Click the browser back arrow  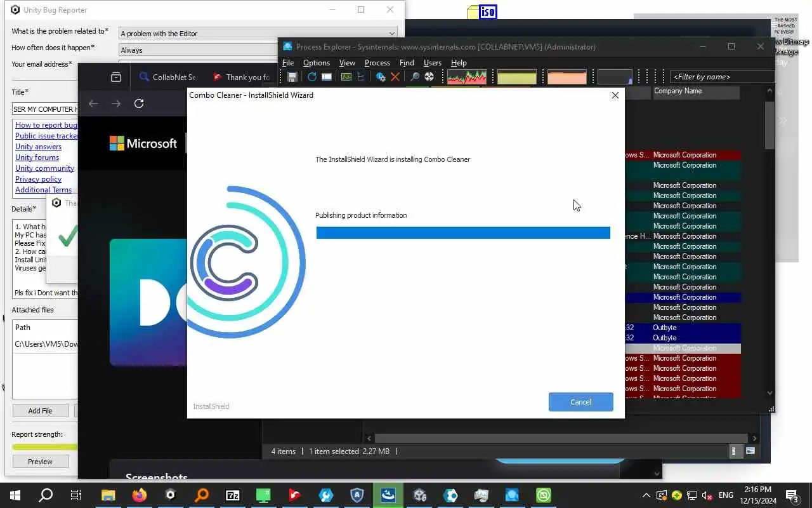[93, 104]
